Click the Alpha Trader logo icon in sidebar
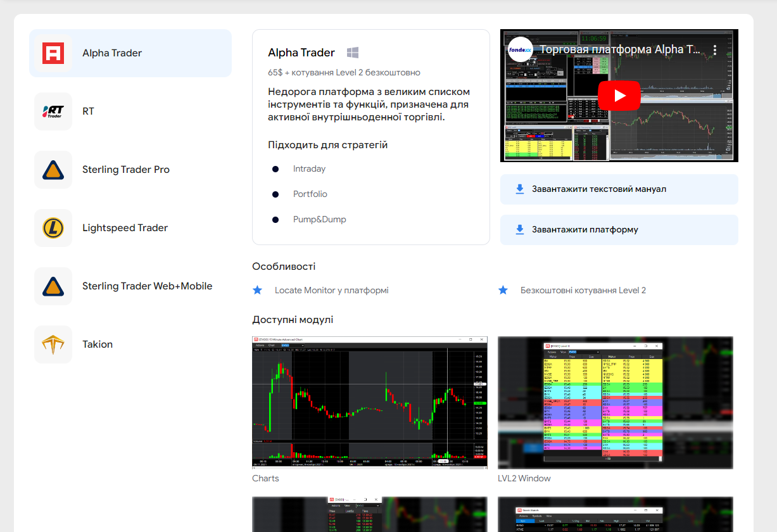Viewport: 777px width, 532px height. coord(53,53)
